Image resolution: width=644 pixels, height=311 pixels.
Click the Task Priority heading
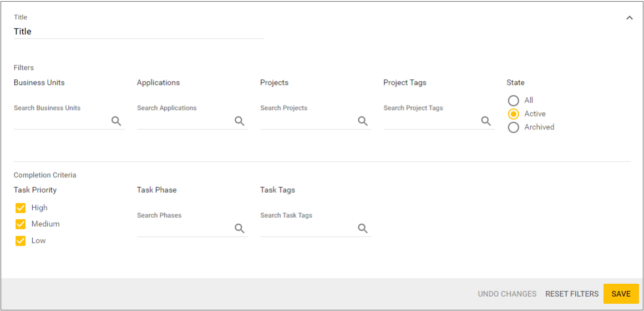click(35, 190)
